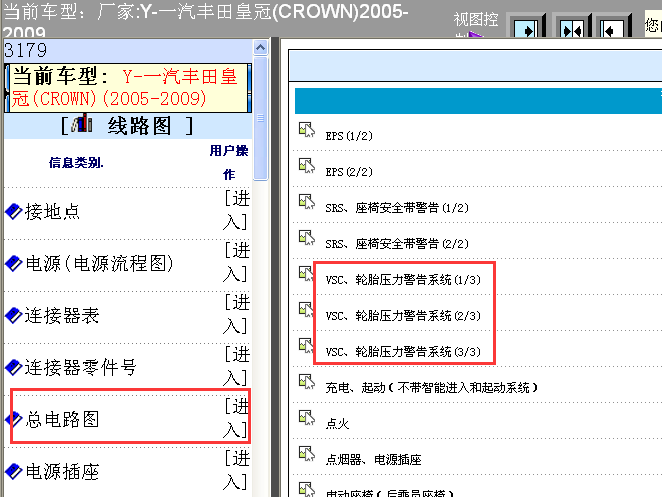Select the 连接器零件号 category label

click(81, 367)
